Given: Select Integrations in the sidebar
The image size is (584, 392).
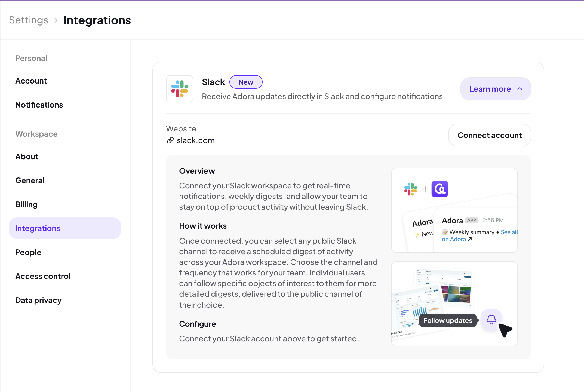Looking at the screenshot, I should tap(65, 228).
